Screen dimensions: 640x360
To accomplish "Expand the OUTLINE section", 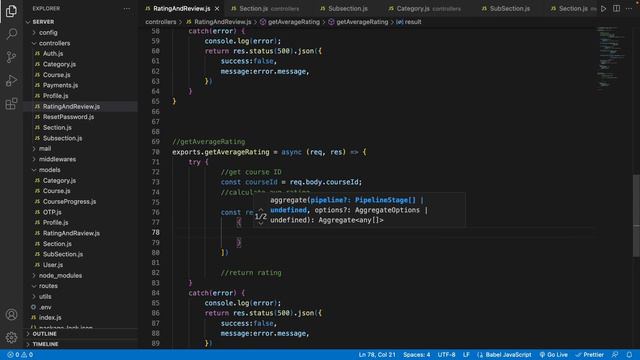I will (80, 334).
